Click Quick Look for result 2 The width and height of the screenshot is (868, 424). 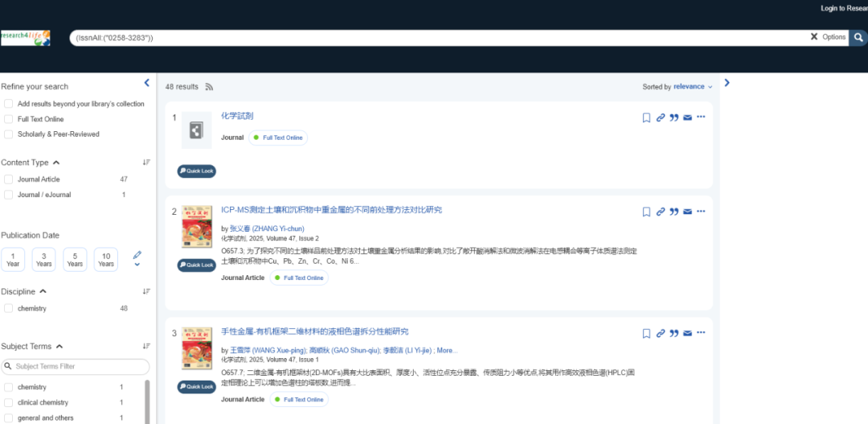click(197, 265)
